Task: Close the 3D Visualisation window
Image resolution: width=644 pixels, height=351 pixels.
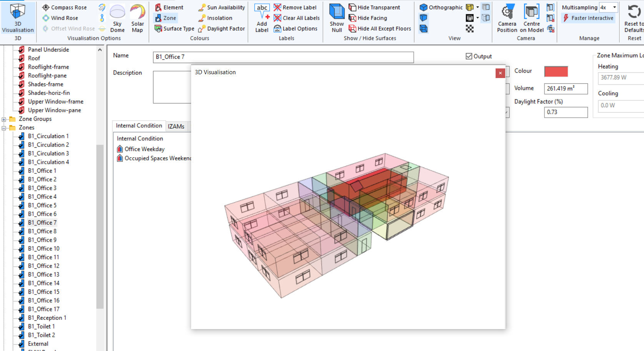Action: pyautogui.click(x=500, y=73)
